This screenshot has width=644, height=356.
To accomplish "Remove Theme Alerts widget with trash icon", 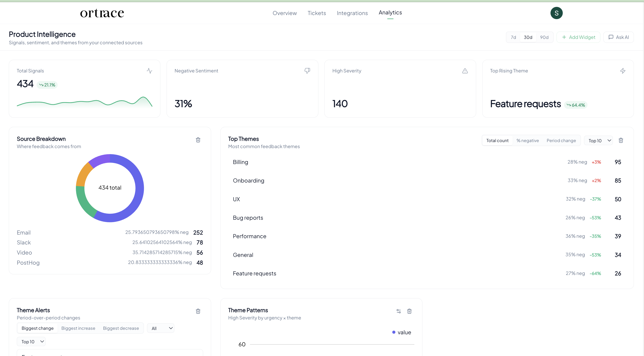I will (198, 311).
